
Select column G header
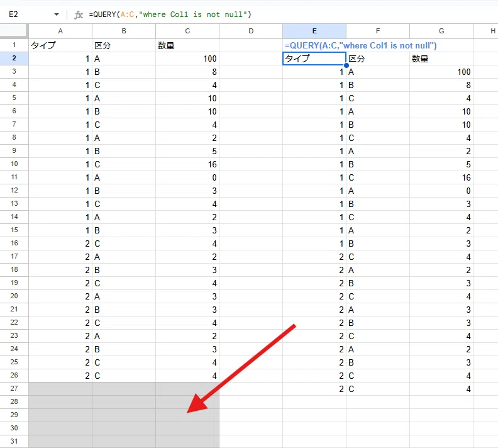[x=441, y=31]
